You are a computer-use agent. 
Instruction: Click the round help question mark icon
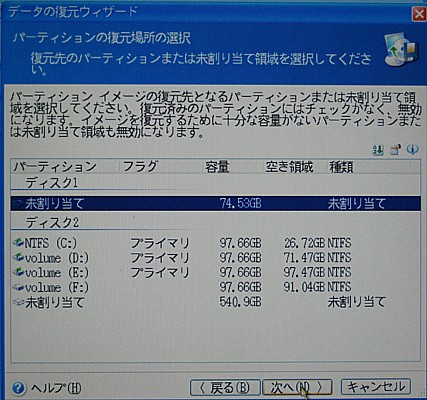tap(19, 388)
